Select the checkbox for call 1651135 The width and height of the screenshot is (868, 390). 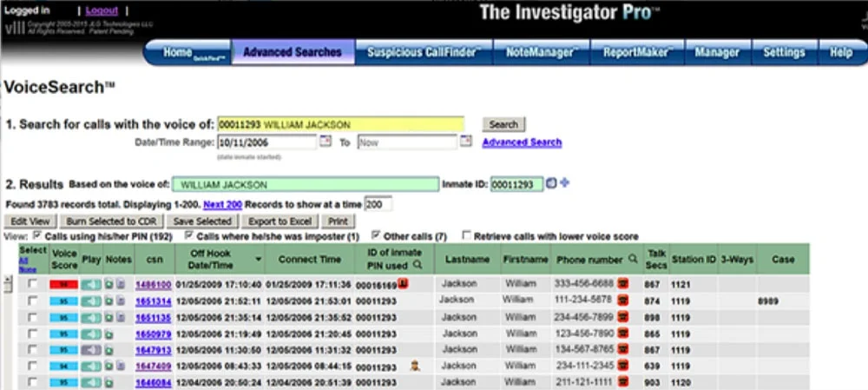tap(33, 317)
